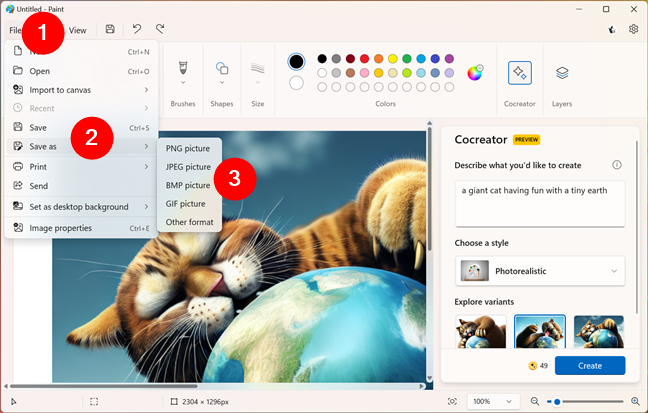This screenshot has height=413, width=648.
Task: Open the Size line thickness icon
Action: (257, 68)
